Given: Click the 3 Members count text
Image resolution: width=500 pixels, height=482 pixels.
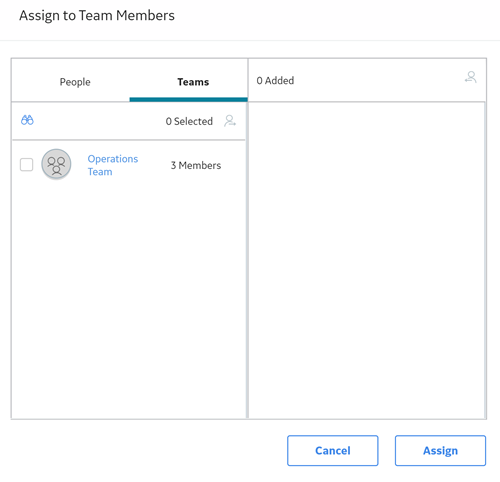Looking at the screenshot, I should [196, 165].
